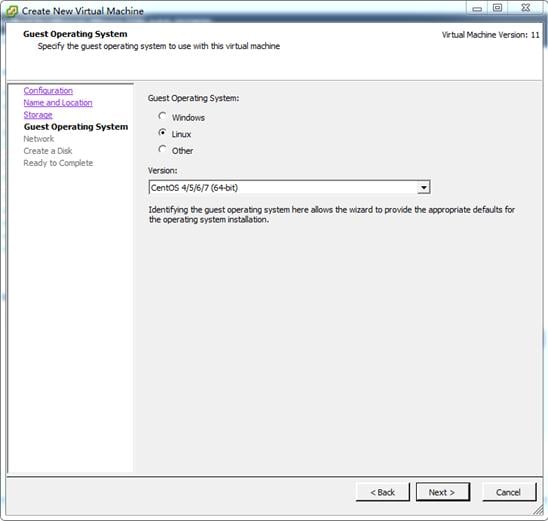Select the Linux radio button
This screenshot has height=521, width=548.
point(162,133)
